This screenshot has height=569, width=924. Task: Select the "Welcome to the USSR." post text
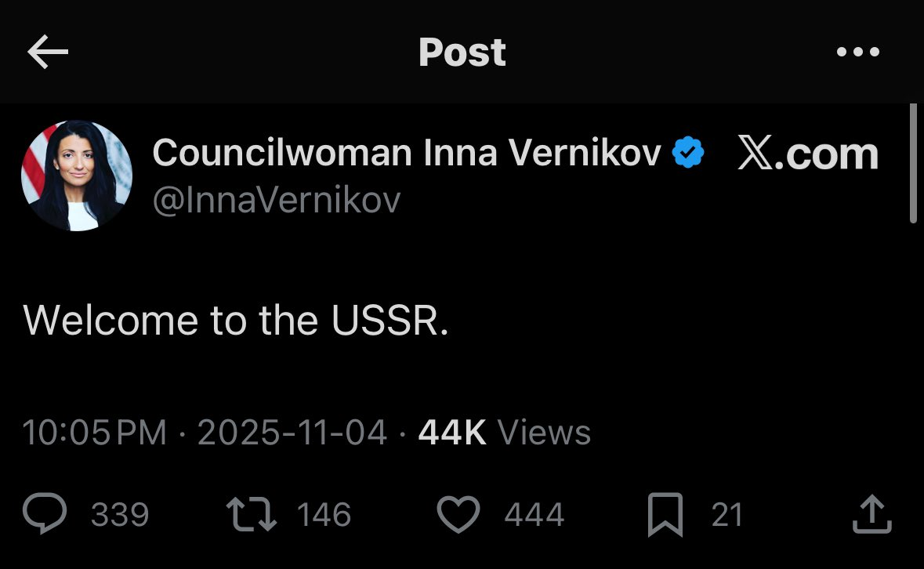(x=236, y=320)
